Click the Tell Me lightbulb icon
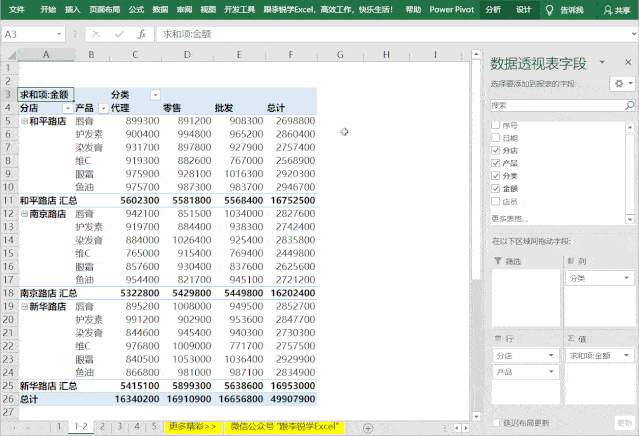This screenshot has height=436, width=639. click(x=548, y=9)
